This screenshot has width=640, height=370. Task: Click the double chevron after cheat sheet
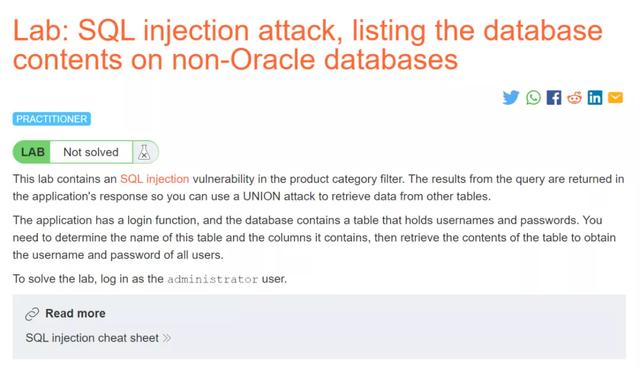tap(167, 338)
